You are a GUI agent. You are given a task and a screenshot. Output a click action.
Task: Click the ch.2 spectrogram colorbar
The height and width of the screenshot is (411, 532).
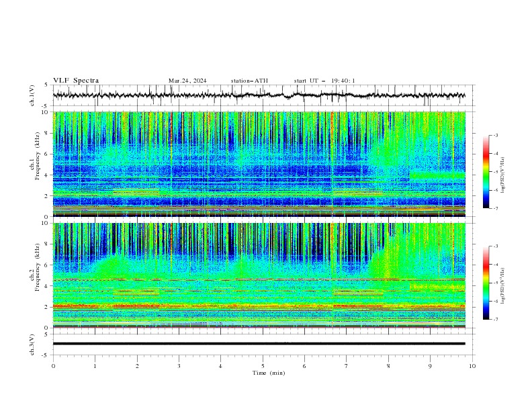coord(486,283)
